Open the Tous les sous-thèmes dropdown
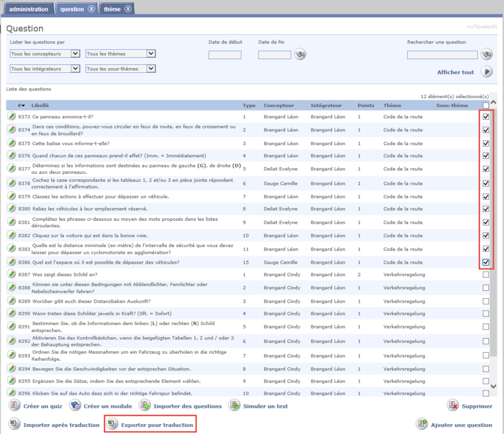 tap(120, 69)
